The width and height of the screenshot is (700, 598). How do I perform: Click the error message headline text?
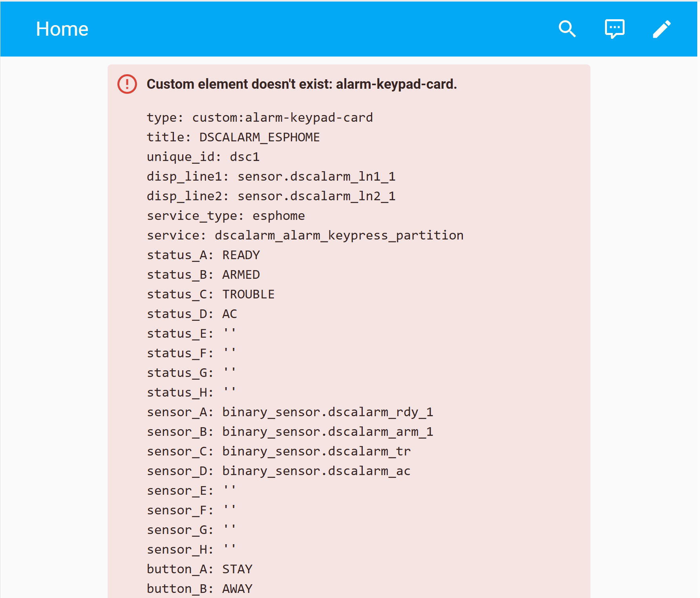tap(302, 84)
